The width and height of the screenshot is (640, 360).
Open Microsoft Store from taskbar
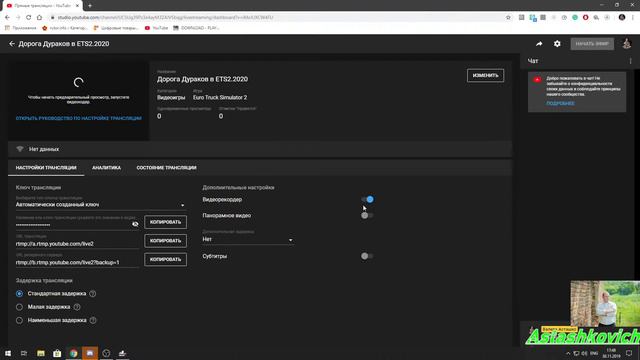57,353
